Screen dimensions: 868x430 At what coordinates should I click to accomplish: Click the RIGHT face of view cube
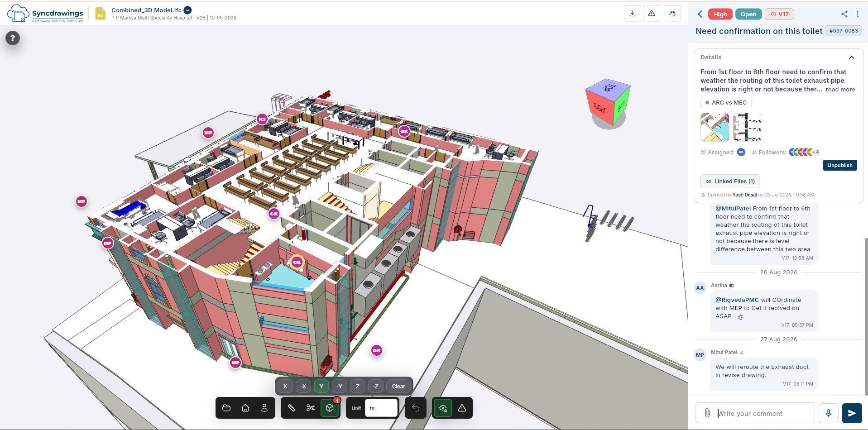pyautogui.click(x=600, y=108)
